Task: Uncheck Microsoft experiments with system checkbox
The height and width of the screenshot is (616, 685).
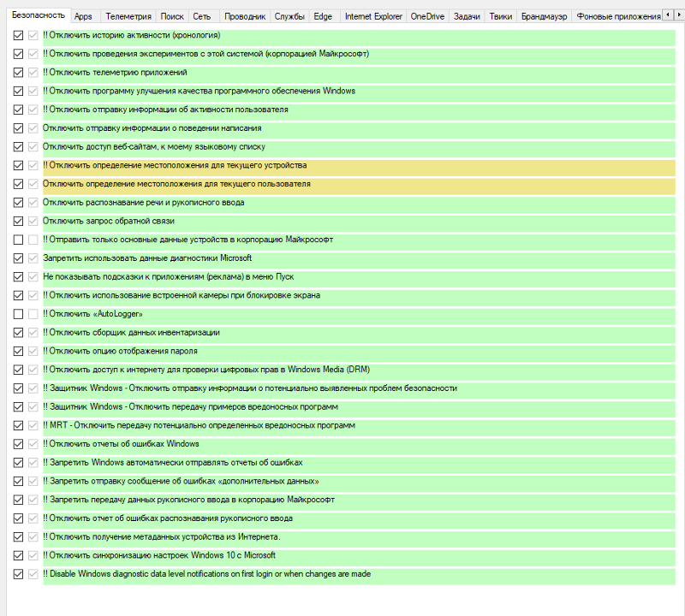Action: 18,54
